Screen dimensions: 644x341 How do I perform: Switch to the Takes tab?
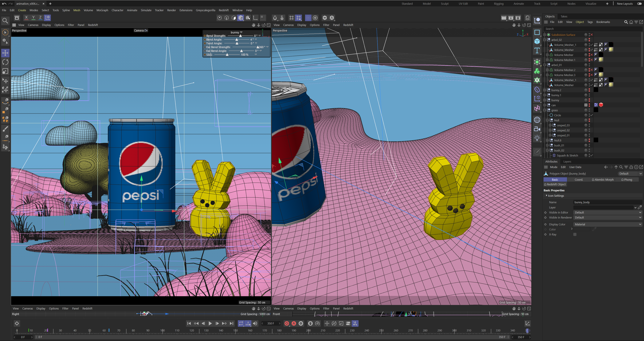pos(564,16)
